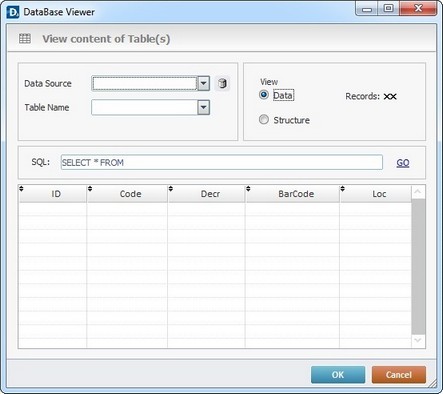Click the table scrollbar down arrow
This screenshot has width=443, height=394.
(418, 341)
